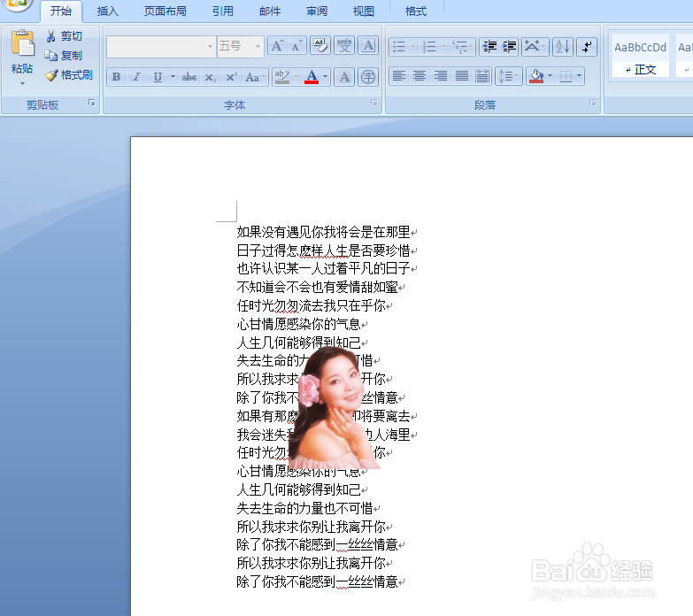Apply red font color
693x616 pixels.
[312, 77]
